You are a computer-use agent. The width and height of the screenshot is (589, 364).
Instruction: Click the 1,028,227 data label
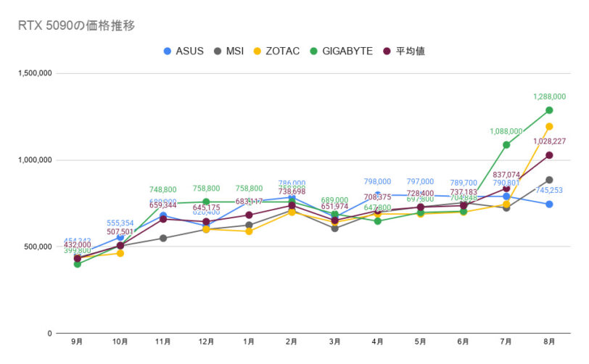549,141
